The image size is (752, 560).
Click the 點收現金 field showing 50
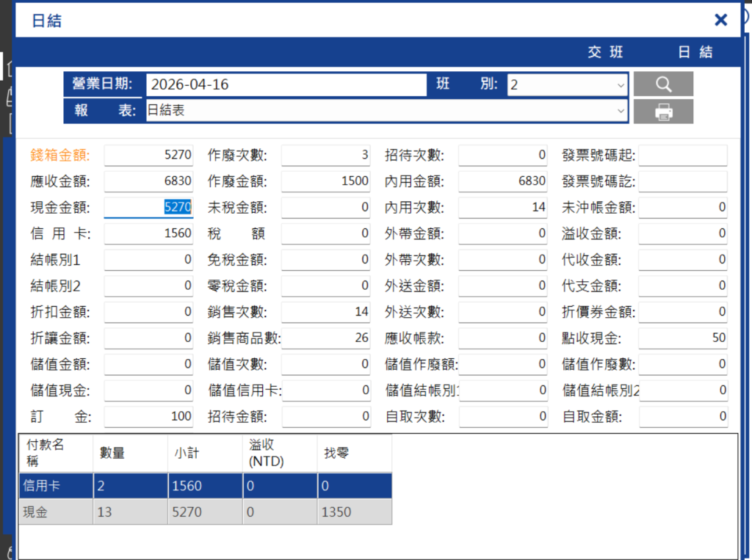pos(683,338)
